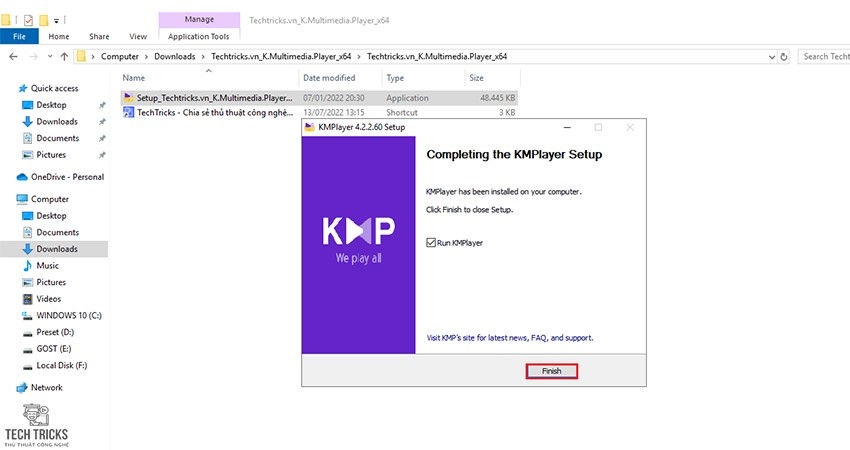Click the Computer monitor icon
Viewport: 850px width, 450px height.
[22, 200]
